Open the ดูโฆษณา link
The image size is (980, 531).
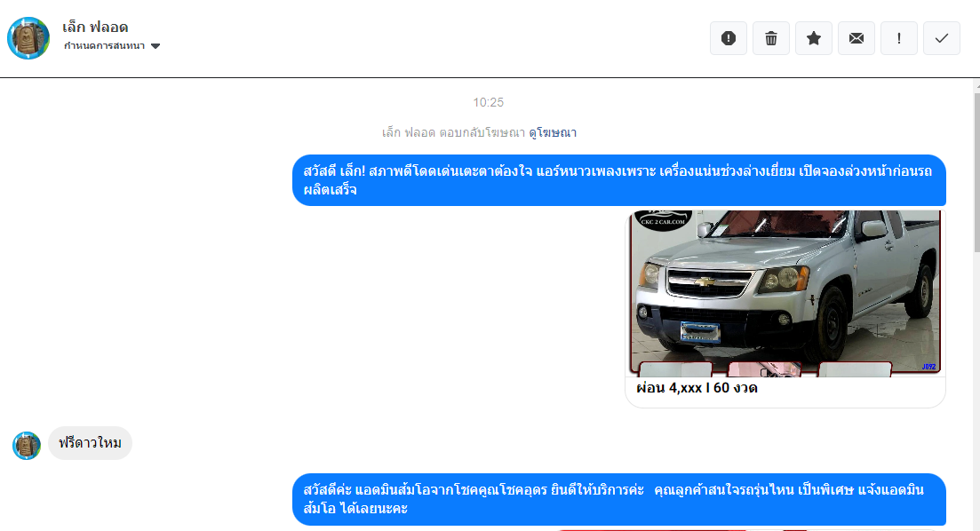(553, 132)
